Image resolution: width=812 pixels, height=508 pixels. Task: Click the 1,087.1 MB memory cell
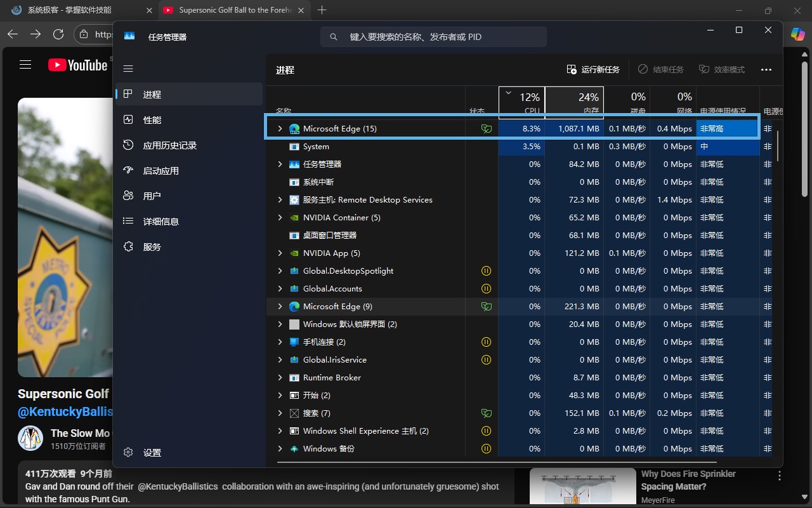(x=574, y=128)
